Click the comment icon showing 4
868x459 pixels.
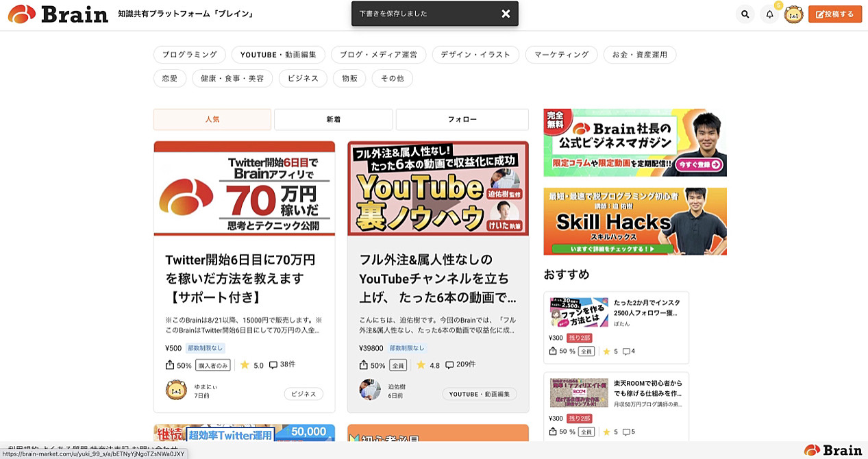click(x=625, y=351)
